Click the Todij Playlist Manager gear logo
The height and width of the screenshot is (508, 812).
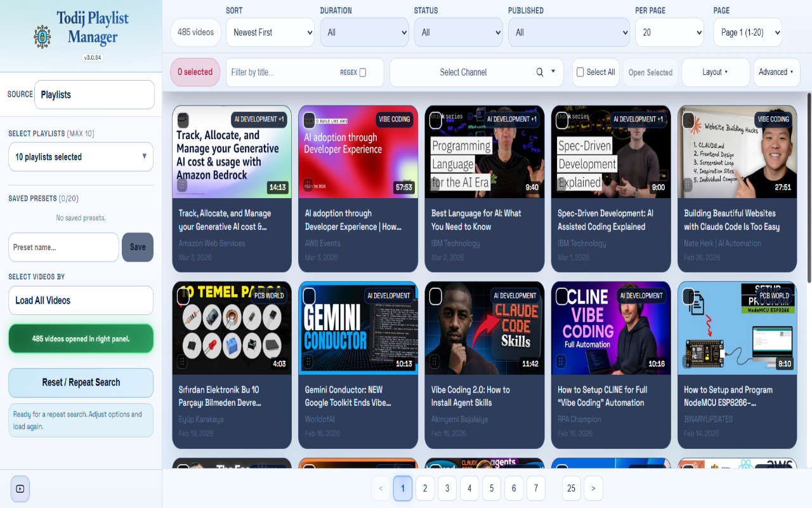[x=43, y=37]
